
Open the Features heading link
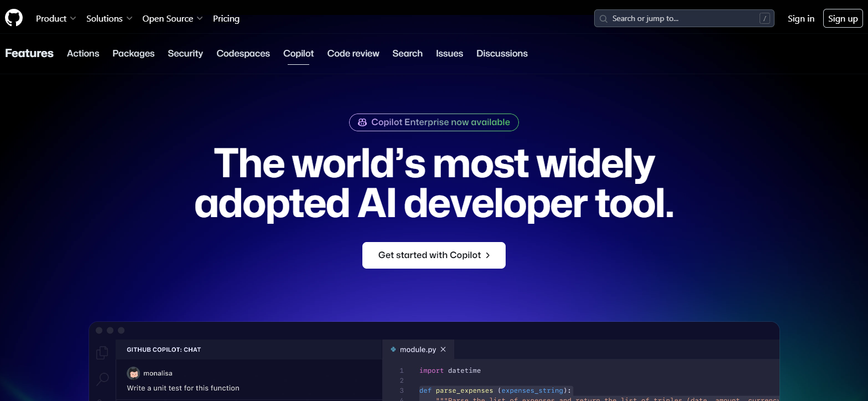click(x=29, y=53)
